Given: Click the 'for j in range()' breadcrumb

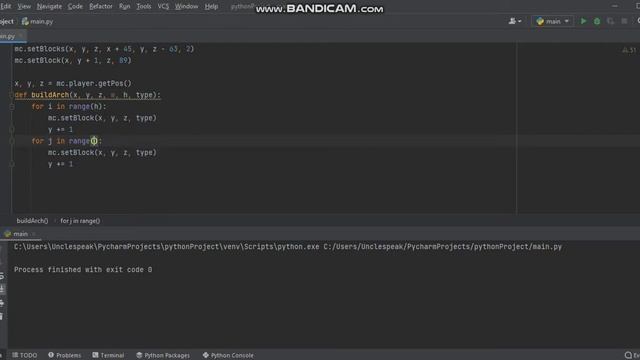Looking at the screenshot, I should tap(80, 221).
